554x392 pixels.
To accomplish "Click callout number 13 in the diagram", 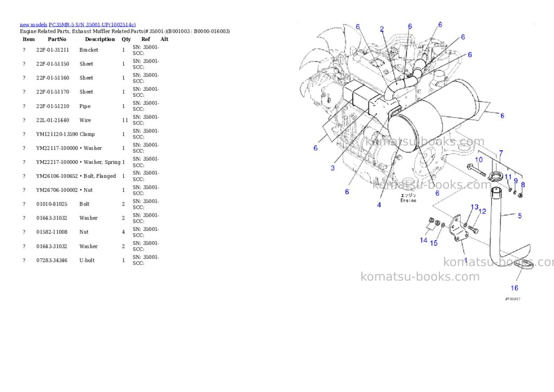I will coord(474,207).
